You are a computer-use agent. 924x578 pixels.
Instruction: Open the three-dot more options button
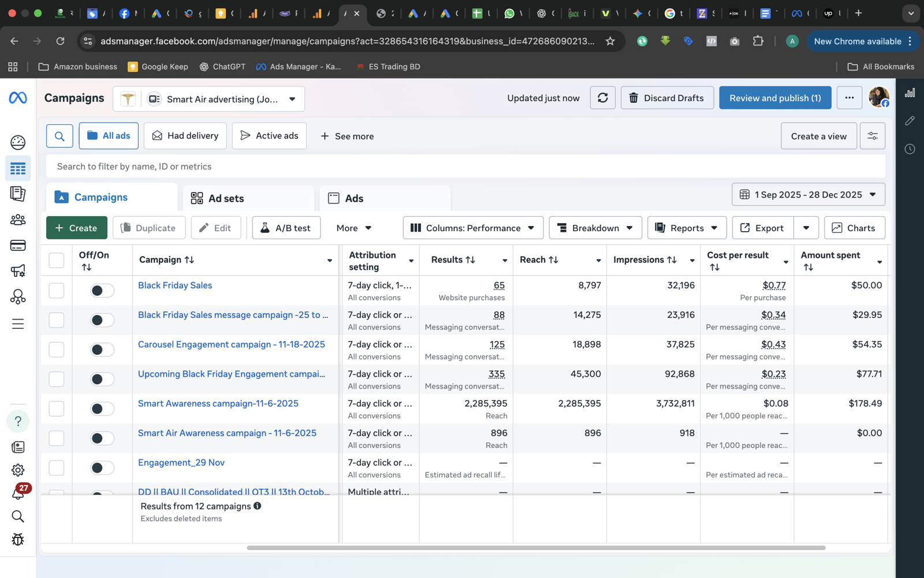click(x=849, y=98)
